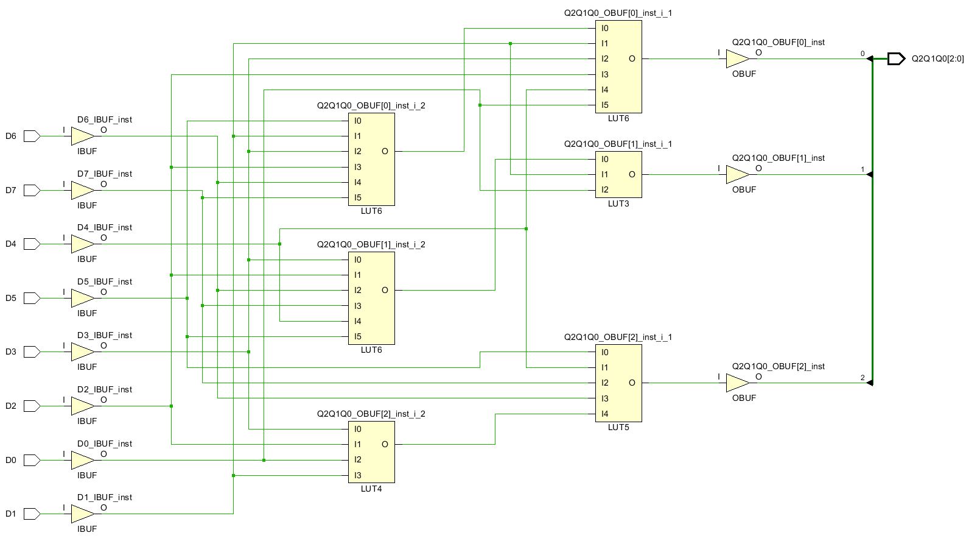The image size is (980, 541).
Task: Select the D1_IBUF_inst input buffer symbol
Action: coord(82,514)
